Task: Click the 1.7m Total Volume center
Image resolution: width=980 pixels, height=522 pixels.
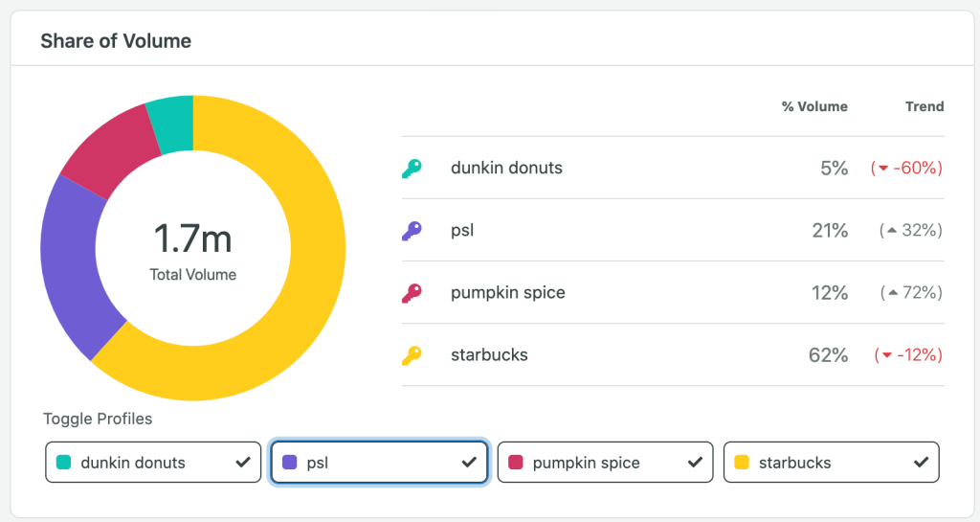Action: click(192, 249)
